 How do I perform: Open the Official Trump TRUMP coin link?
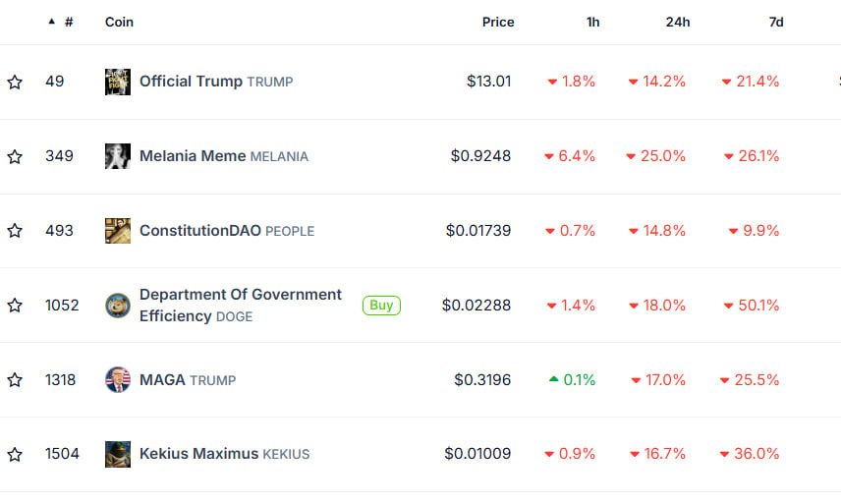pyautogui.click(x=216, y=82)
